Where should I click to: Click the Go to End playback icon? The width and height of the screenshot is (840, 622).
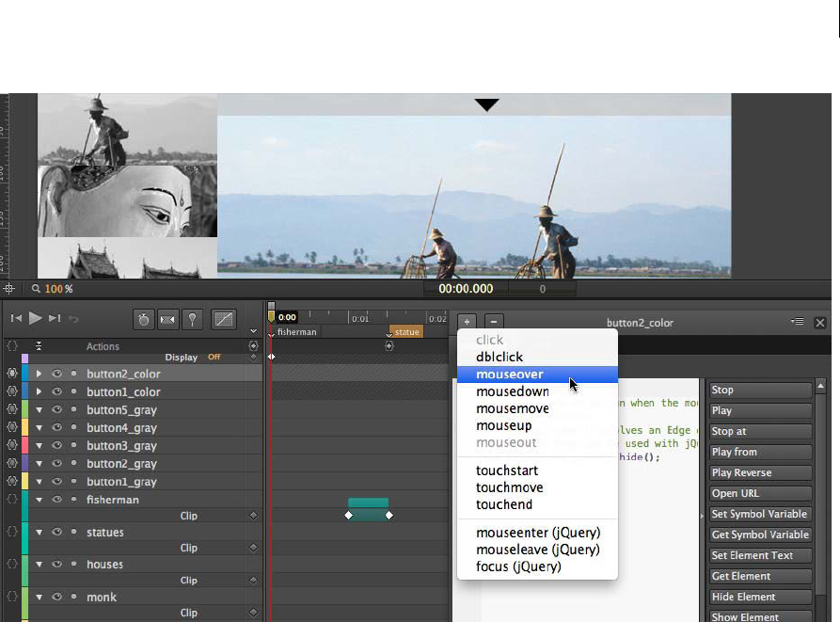coord(55,319)
